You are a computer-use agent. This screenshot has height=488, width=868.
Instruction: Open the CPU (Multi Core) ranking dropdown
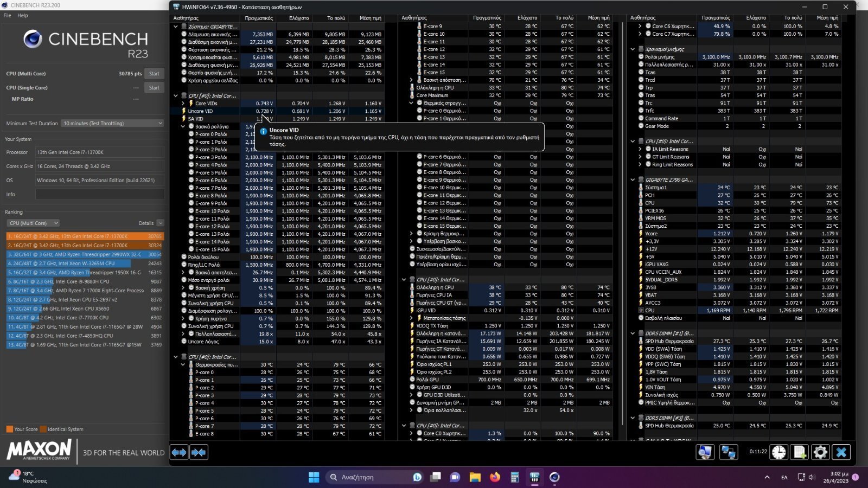click(x=34, y=223)
